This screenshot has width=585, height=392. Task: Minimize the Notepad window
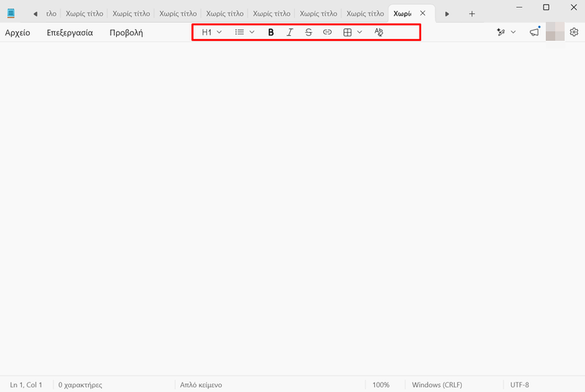coord(519,7)
